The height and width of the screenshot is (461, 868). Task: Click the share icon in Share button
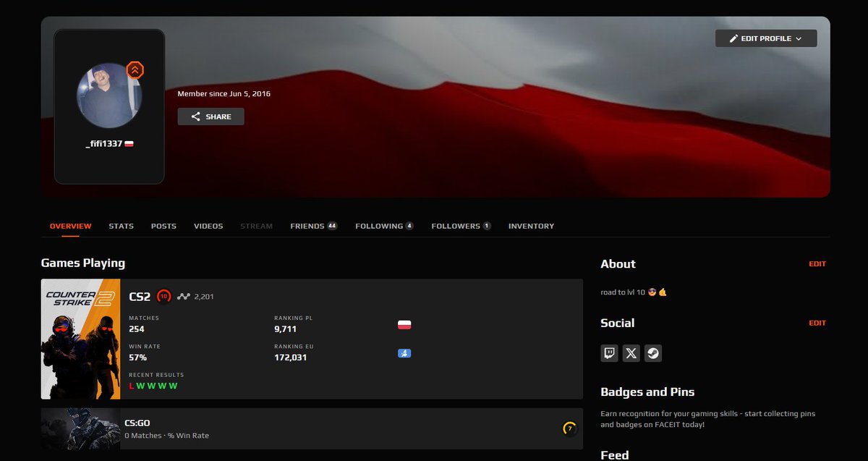[x=196, y=117]
